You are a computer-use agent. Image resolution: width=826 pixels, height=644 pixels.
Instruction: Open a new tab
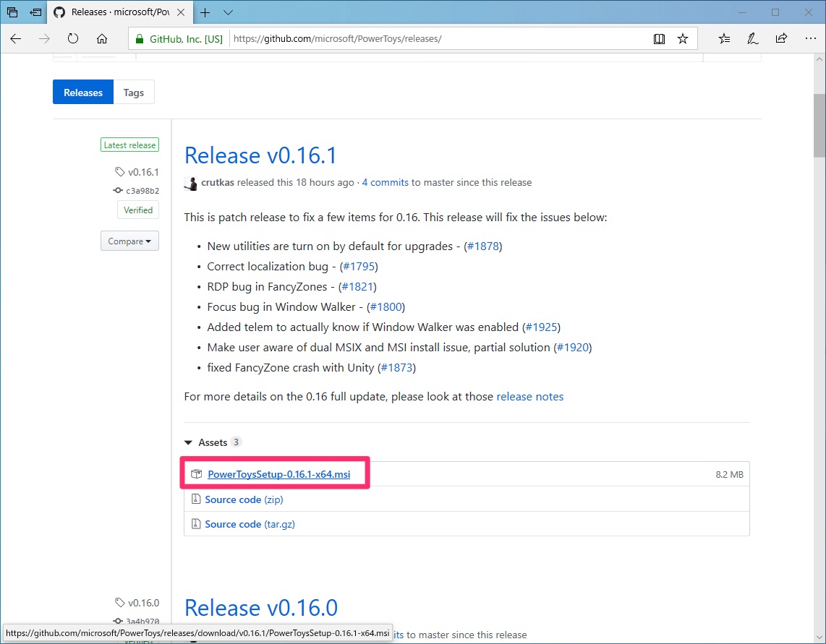pyautogui.click(x=205, y=12)
